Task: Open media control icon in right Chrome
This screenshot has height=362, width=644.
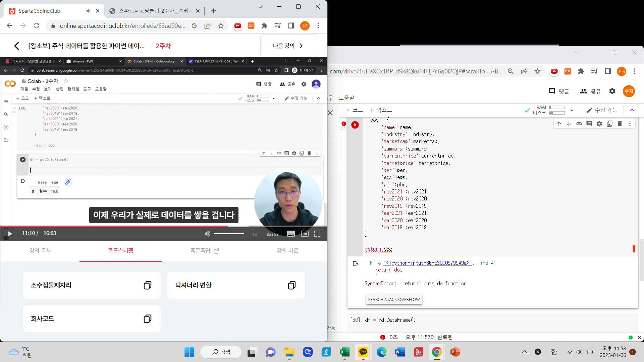Action: coord(594,71)
